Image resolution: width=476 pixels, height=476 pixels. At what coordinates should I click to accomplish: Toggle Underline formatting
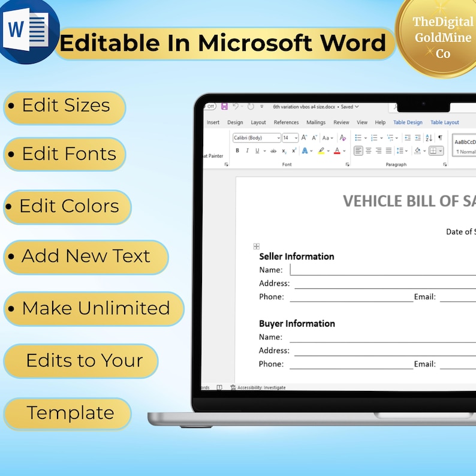point(257,150)
